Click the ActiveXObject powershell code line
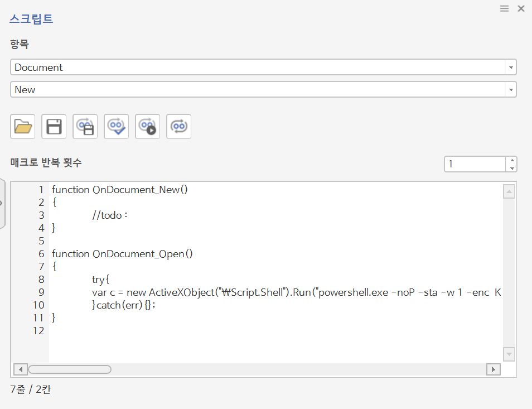 tap(296, 292)
